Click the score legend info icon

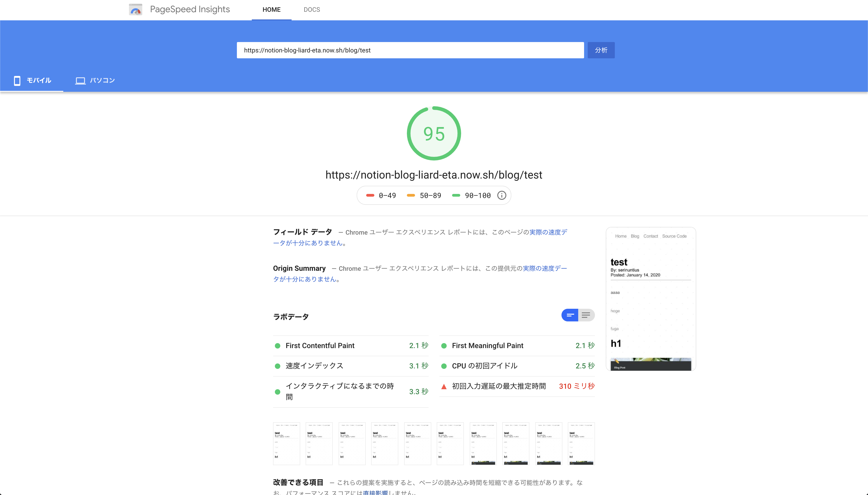point(502,196)
